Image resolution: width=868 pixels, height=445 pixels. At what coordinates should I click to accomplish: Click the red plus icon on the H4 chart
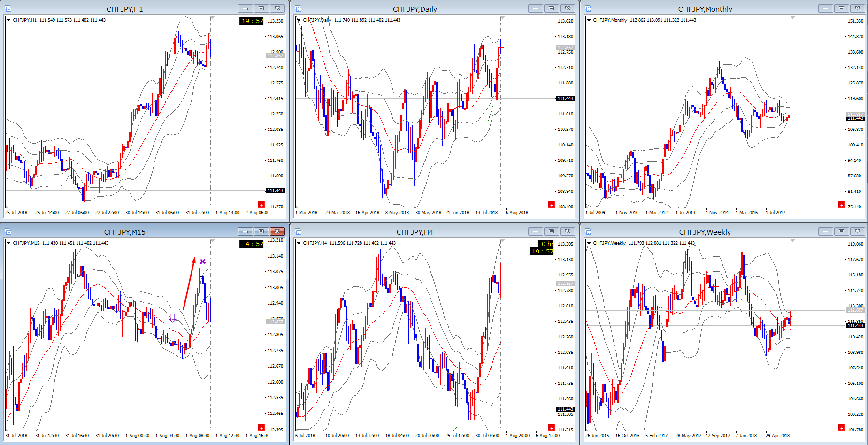[x=551, y=427]
